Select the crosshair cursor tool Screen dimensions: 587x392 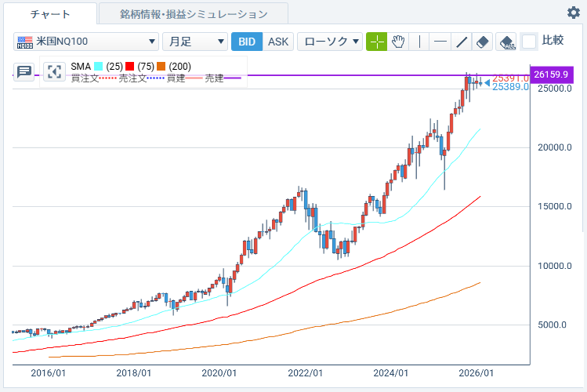coord(377,42)
